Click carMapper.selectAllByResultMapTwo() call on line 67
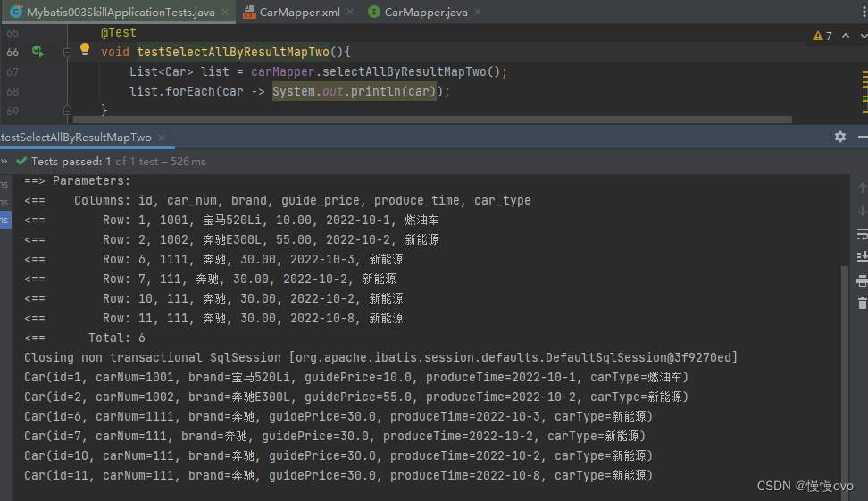Viewport: 868px width, 501px height. click(x=375, y=72)
